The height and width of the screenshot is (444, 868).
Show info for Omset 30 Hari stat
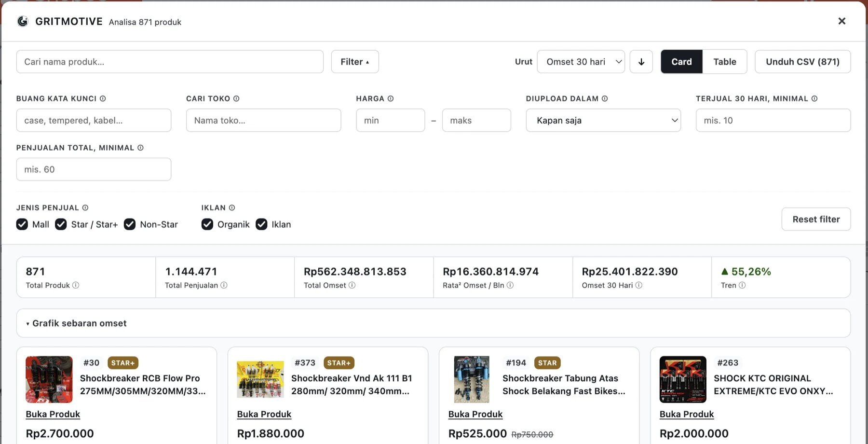639,285
